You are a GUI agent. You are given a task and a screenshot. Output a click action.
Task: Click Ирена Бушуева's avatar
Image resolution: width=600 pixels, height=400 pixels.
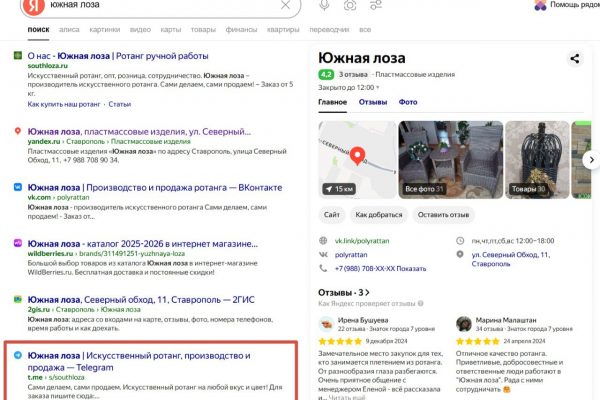coord(326,324)
